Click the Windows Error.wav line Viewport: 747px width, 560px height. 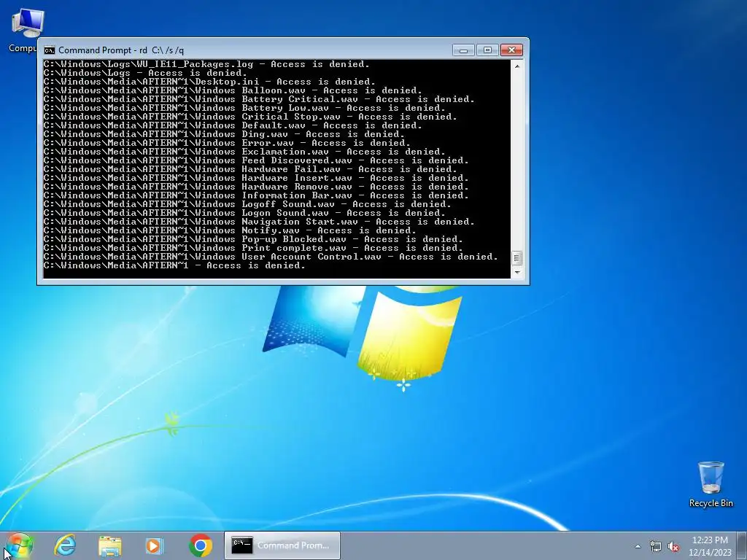[x=227, y=142]
